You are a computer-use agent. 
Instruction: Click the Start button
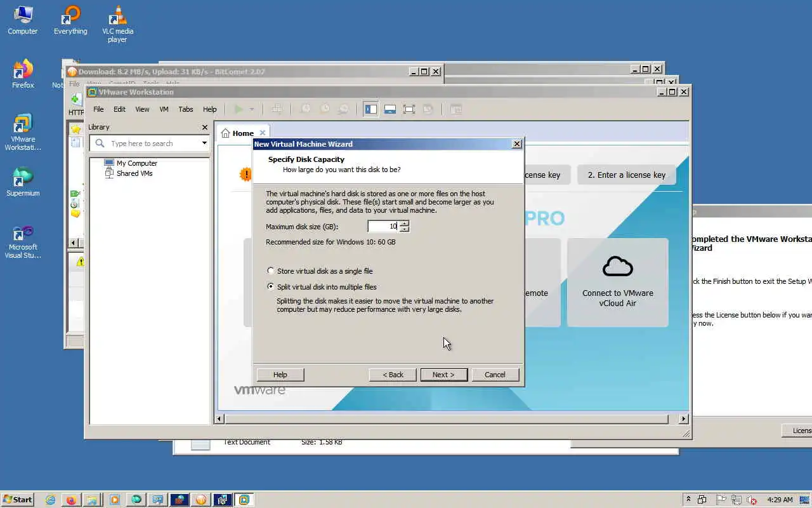[18, 500]
